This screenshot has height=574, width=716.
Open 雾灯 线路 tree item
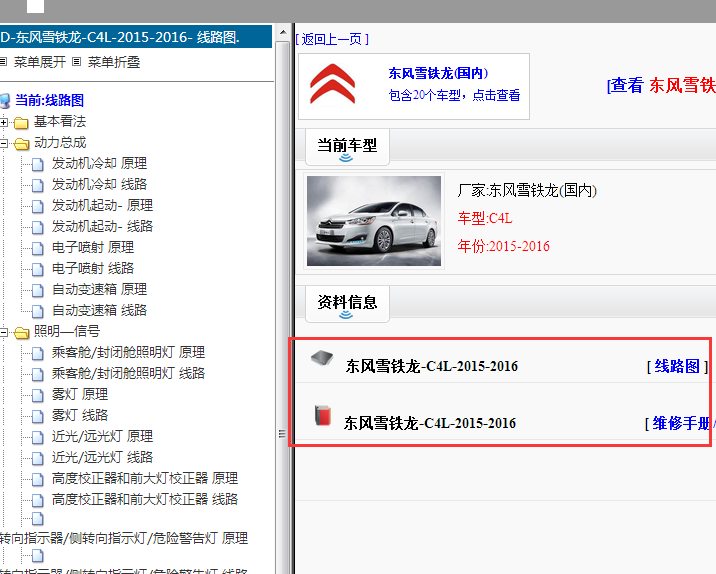[x=80, y=416]
